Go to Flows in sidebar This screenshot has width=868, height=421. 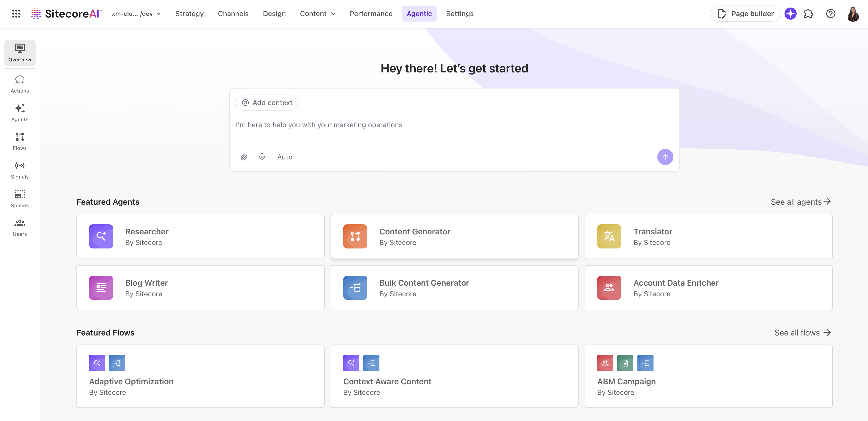(20, 141)
